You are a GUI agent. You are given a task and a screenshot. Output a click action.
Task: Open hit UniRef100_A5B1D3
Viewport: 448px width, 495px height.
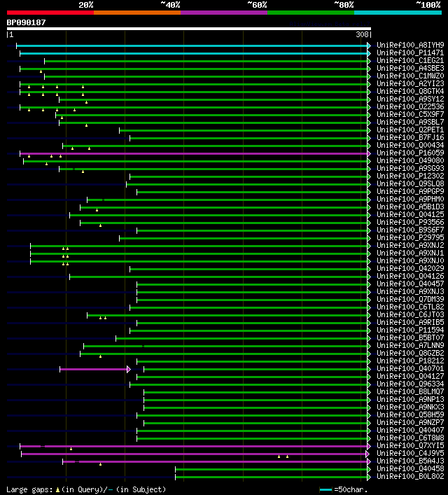pos(410,207)
